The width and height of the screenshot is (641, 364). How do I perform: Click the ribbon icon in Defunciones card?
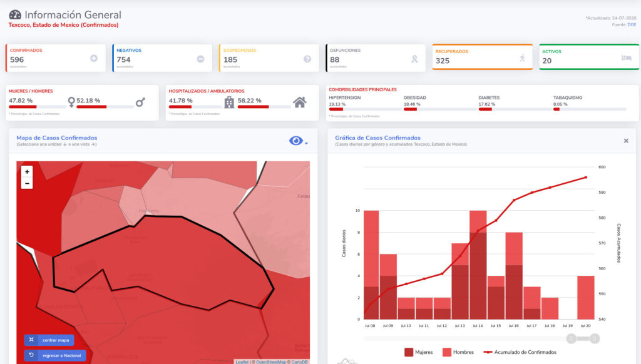click(x=414, y=59)
